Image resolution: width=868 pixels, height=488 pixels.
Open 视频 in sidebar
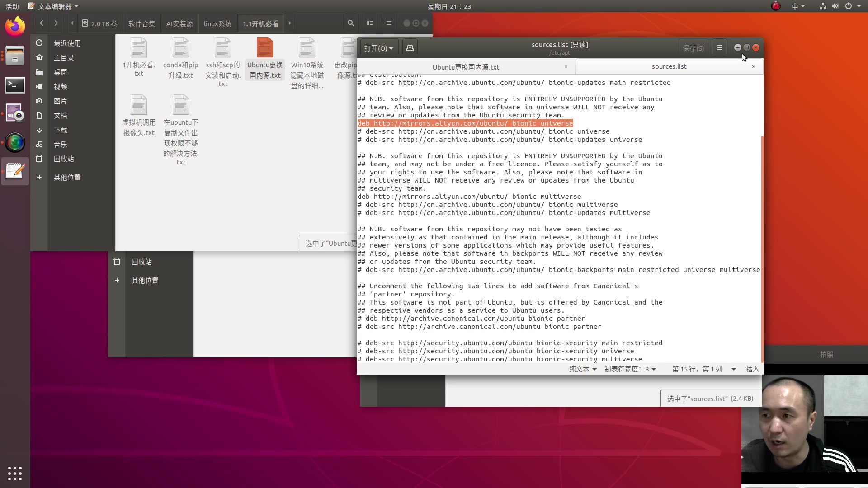[x=60, y=86]
